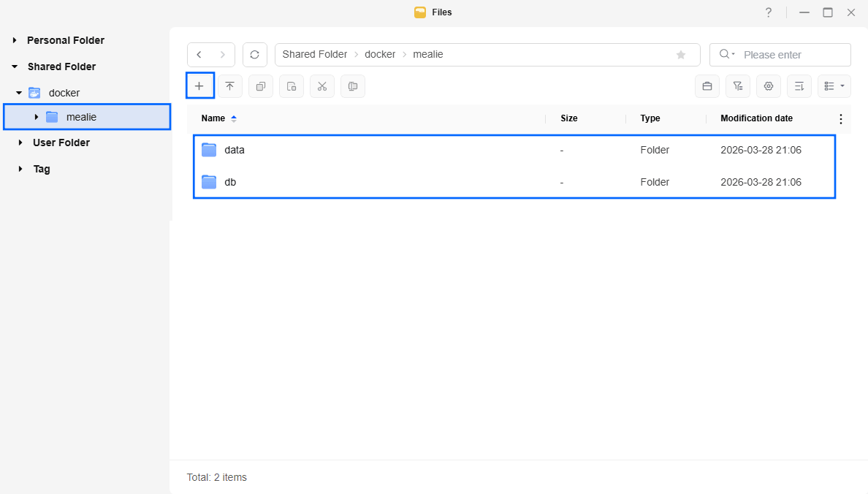Open the column options three-dot menu

pyautogui.click(x=840, y=119)
